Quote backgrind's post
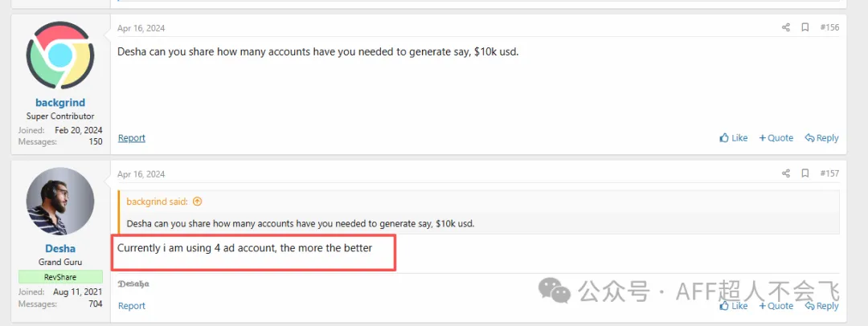Viewport: 868px width, 326px height. pos(776,138)
